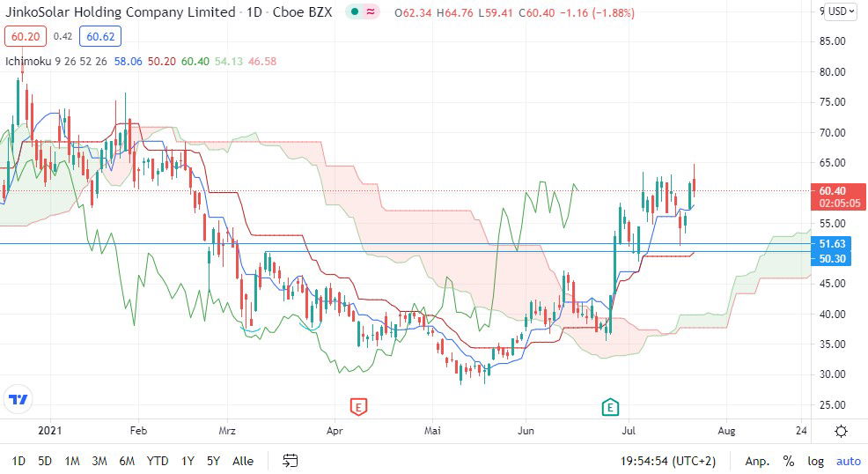Click the 50.30 horizontal line price label
868x474 pixels.
click(x=831, y=259)
